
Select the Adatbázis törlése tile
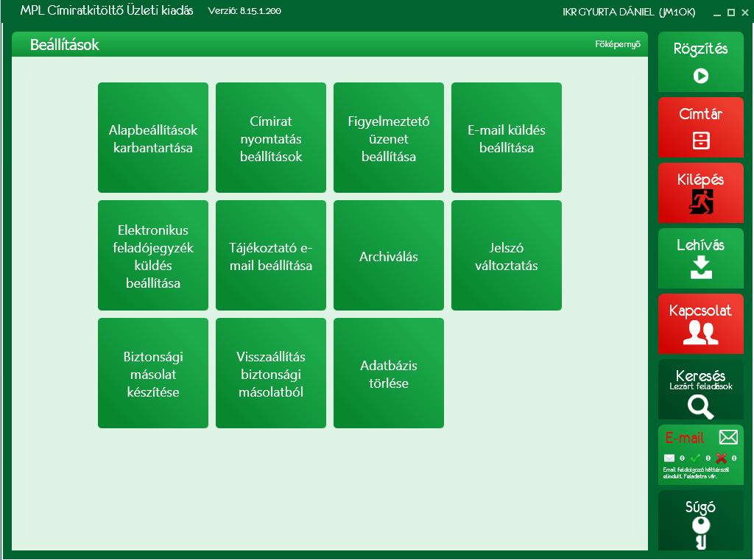pos(389,373)
